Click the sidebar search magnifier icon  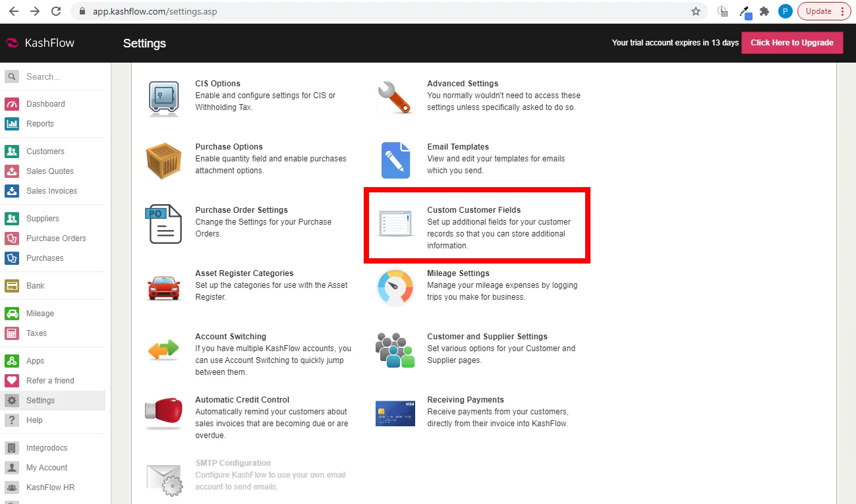point(12,76)
